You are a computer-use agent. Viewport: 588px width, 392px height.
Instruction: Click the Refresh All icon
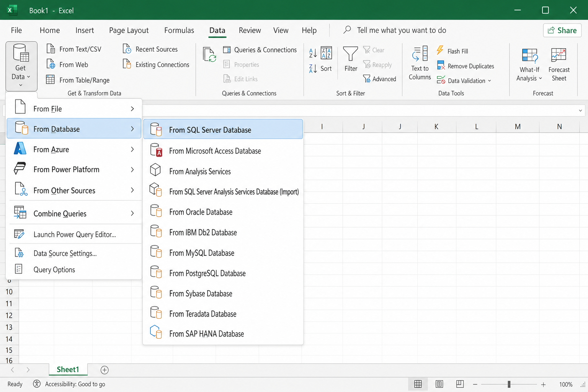pyautogui.click(x=209, y=55)
